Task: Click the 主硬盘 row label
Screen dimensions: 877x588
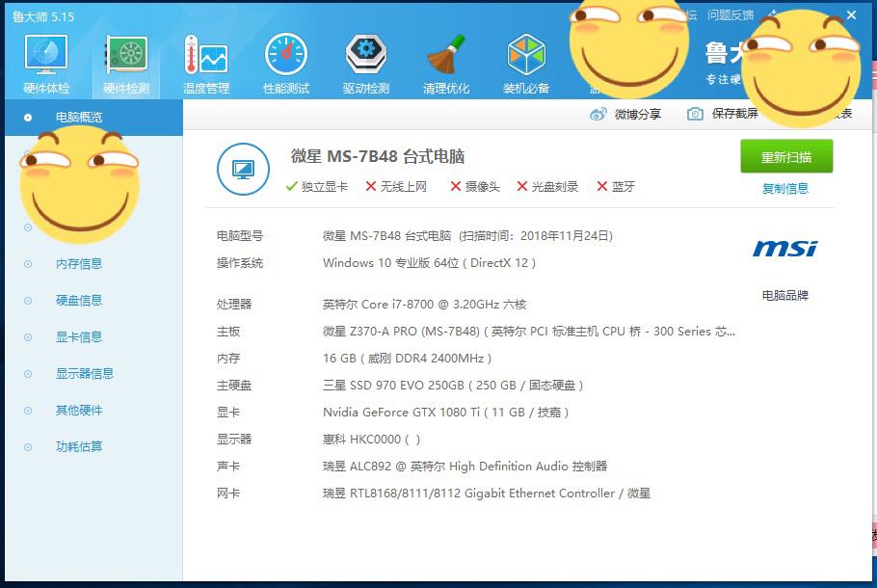Action: click(234, 385)
